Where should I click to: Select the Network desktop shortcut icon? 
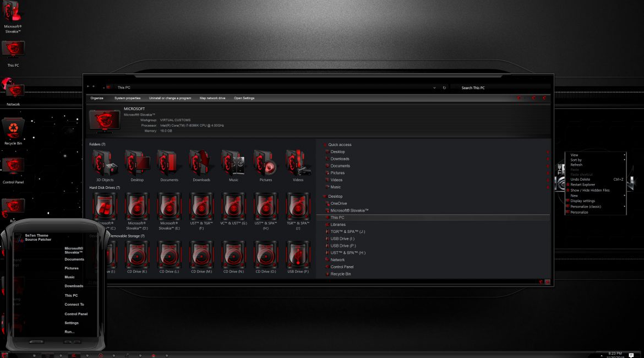(x=13, y=89)
